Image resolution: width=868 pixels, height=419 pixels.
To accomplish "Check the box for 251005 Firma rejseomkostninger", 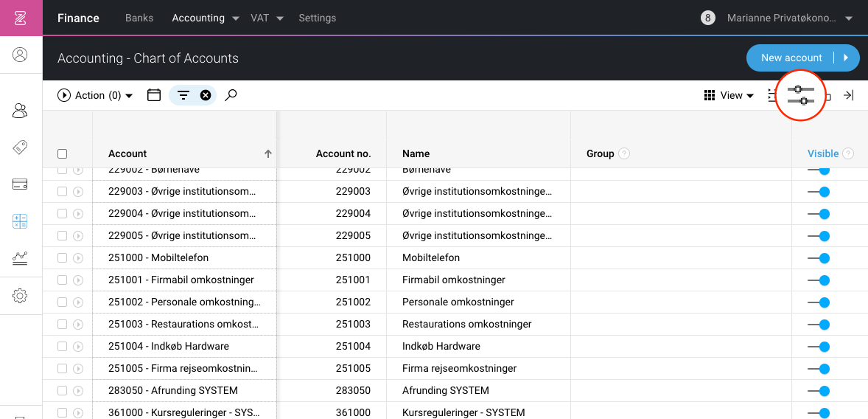I will (x=63, y=369).
